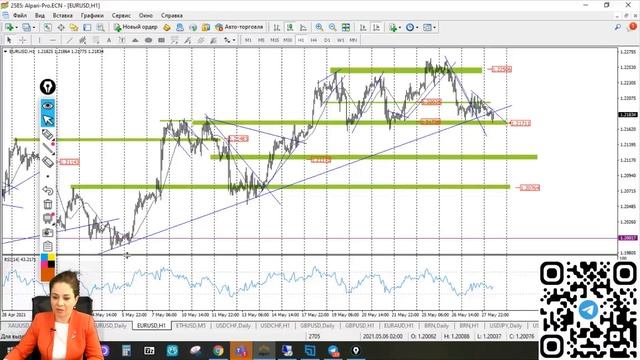Select the text label tool (A)
The image size is (640, 360).
[x=109, y=40]
